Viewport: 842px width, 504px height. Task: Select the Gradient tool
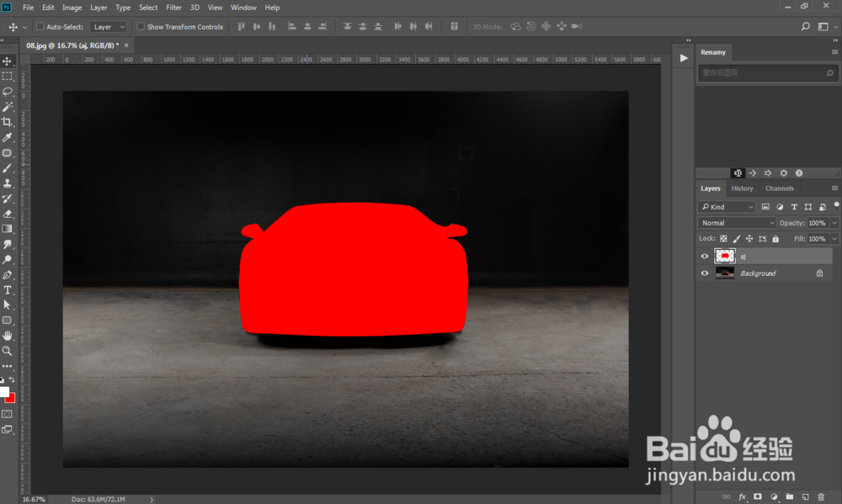click(7, 229)
